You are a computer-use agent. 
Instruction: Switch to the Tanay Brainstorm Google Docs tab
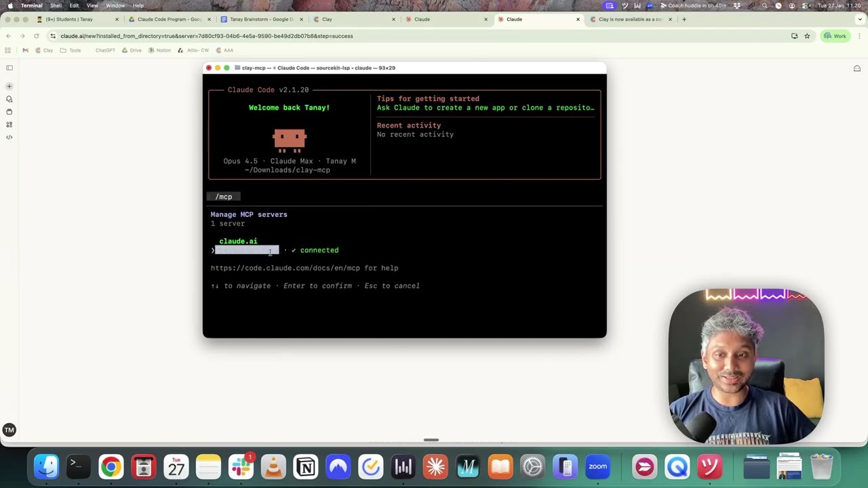pos(262,19)
